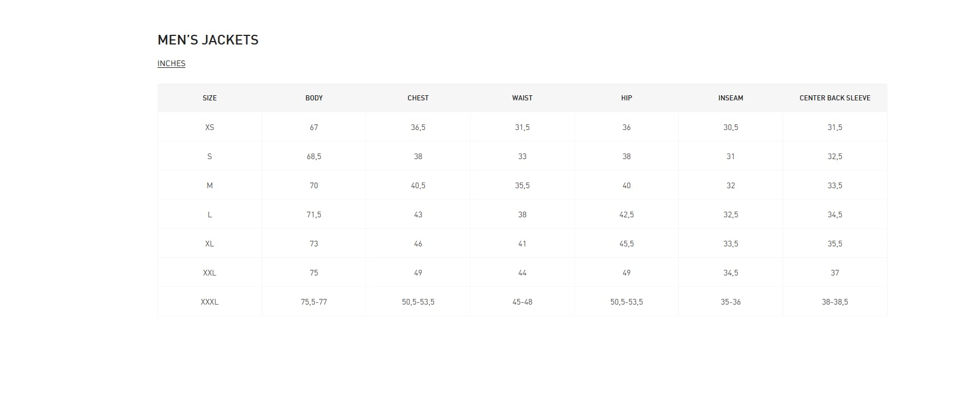Select the body value 75,5-77 for XXXL
The height and width of the screenshot is (409, 980).
(x=314, y=302)
